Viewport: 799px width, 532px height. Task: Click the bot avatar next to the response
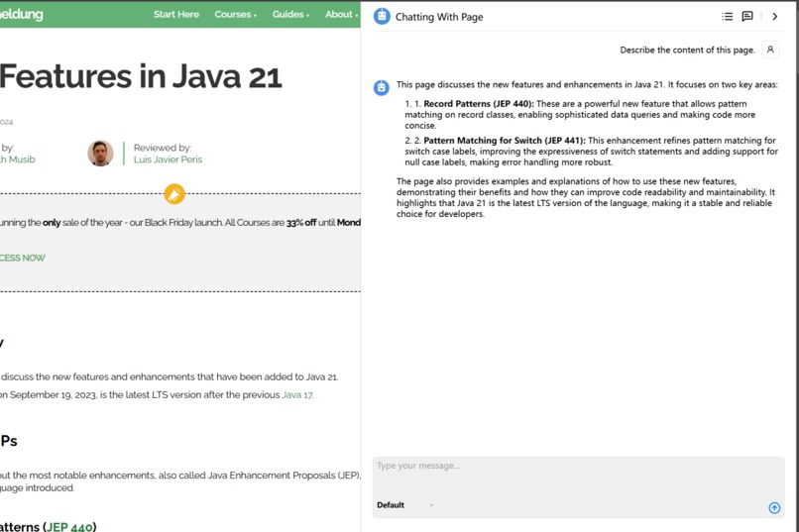point(381,87)
